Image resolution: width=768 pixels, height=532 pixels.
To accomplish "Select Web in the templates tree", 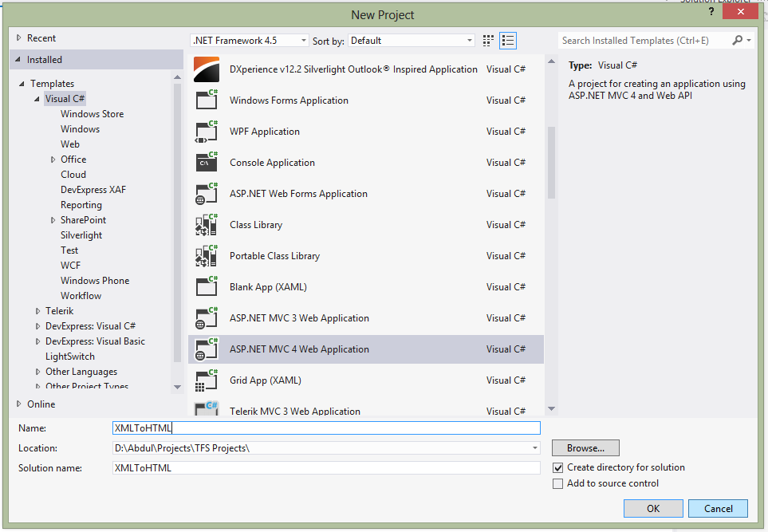I will pyautogui.click(x=70, y=144).
